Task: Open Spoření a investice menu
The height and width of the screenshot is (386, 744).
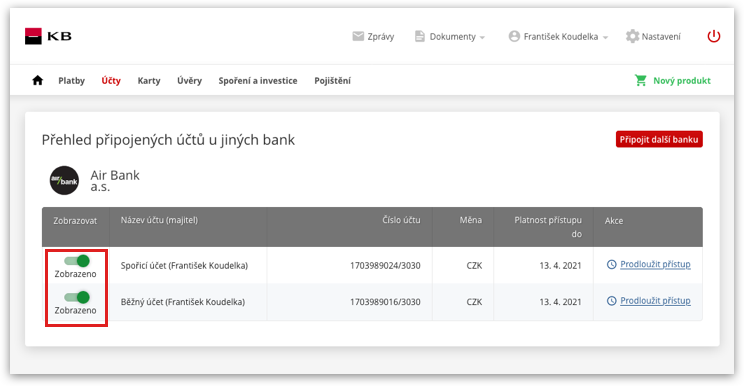Action: [x=258, y=81]
